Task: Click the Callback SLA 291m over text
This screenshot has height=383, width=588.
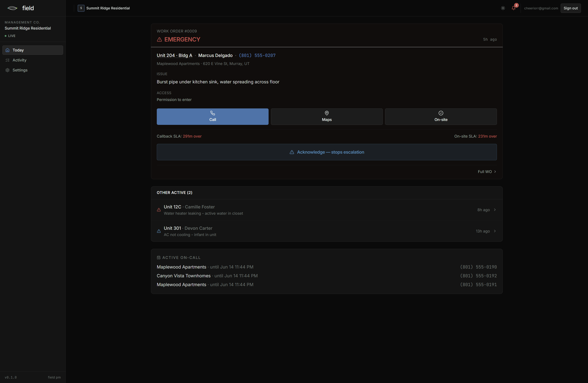Action: (x=179, y=136)
